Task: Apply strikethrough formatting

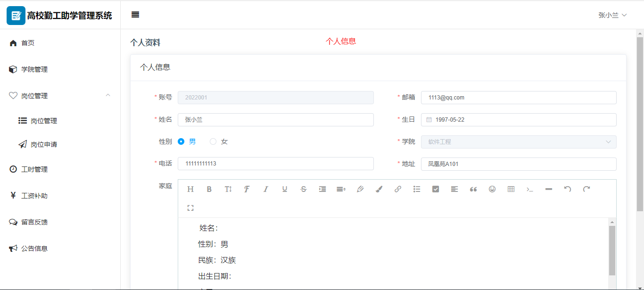Action: click(x=304, y=189)
